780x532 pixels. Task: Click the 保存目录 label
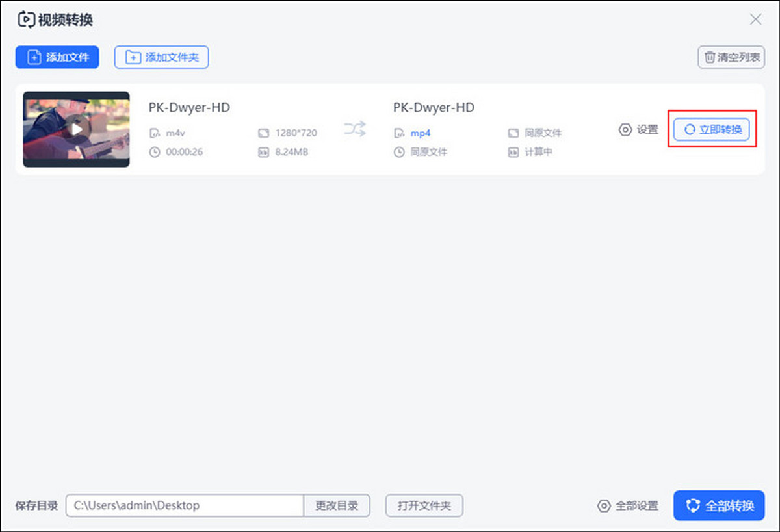tap(36, 505)
